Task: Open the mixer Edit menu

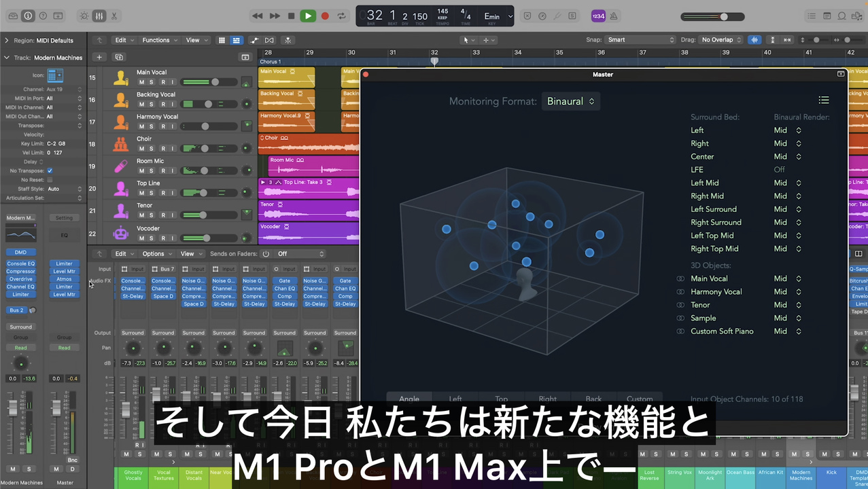Action: click(x=124, y=254)
